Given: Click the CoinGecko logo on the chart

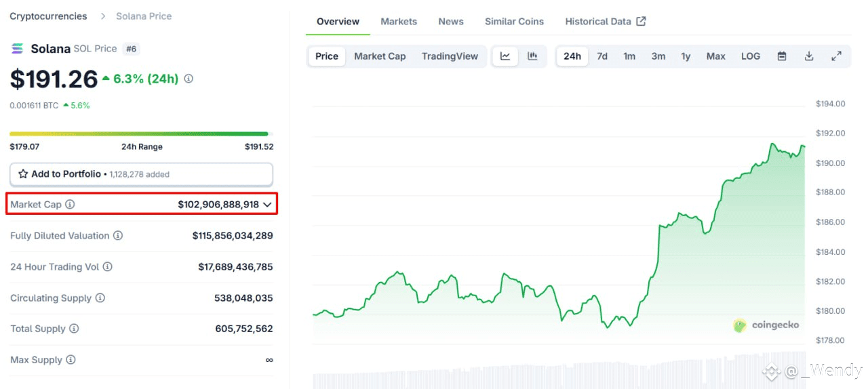Looking at the screenshot, I should (x=766, y=325).
